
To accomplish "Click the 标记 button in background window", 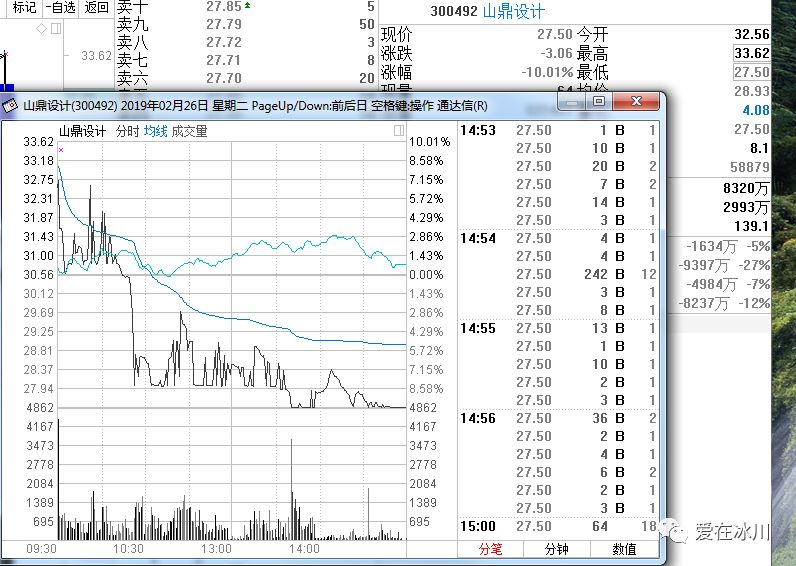I will coord(23,7).
